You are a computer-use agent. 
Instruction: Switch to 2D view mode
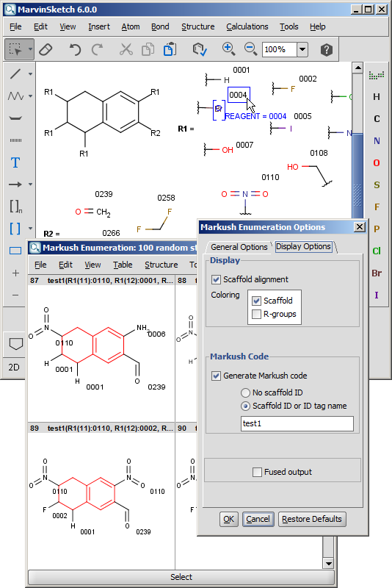(14, 367)
